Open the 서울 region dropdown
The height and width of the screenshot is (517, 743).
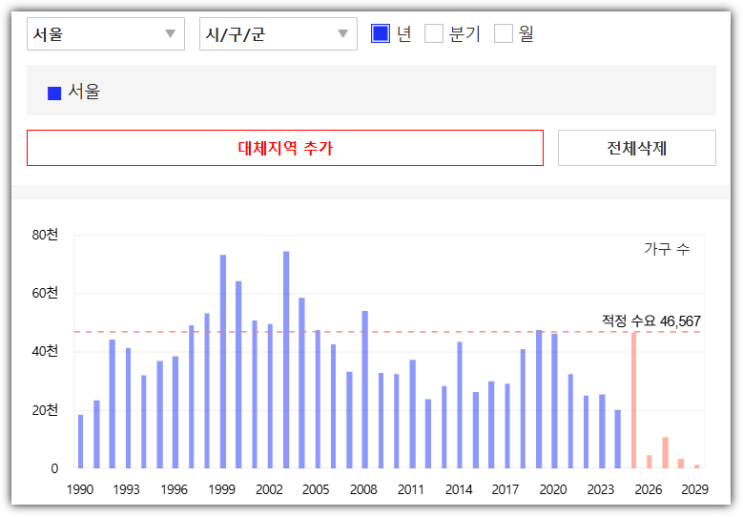click(x=106, y=34)
